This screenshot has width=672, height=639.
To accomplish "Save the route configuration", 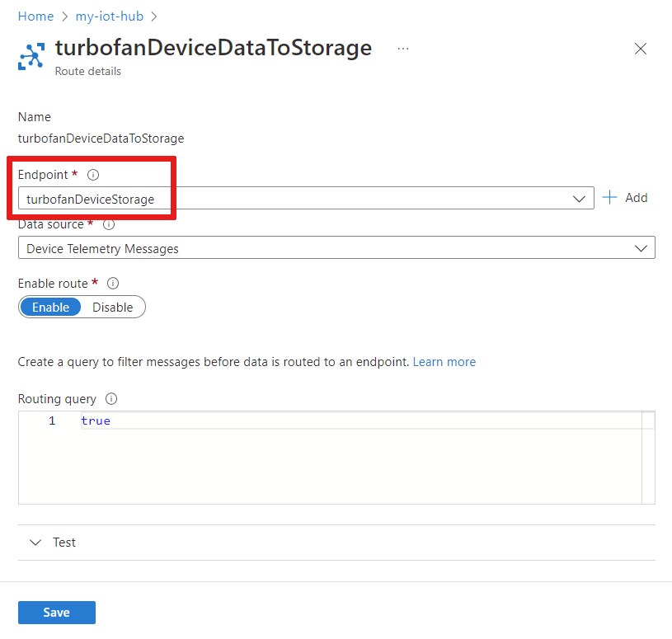I will (x=56, y=612).
